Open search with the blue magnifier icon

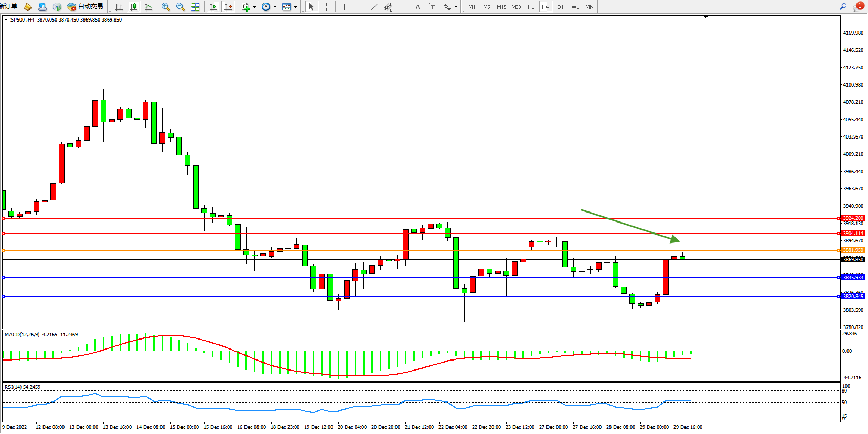point(843,7)
